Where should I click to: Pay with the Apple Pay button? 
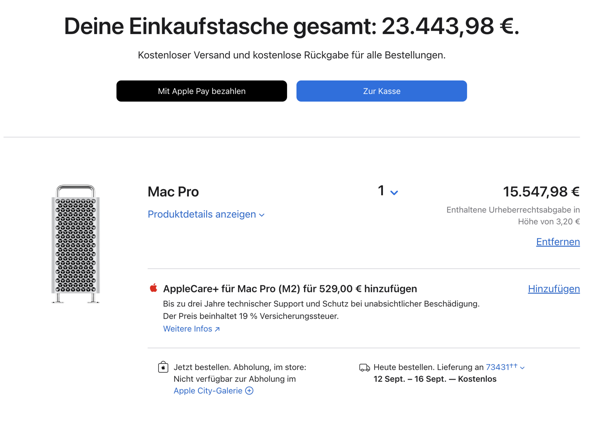click(x=201, y=91)
